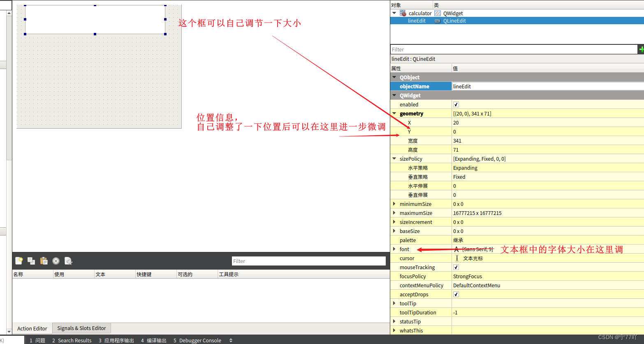644x344 pixels.
Task: Expand the sizeIncrement property
Action: [x=394, y=222]
